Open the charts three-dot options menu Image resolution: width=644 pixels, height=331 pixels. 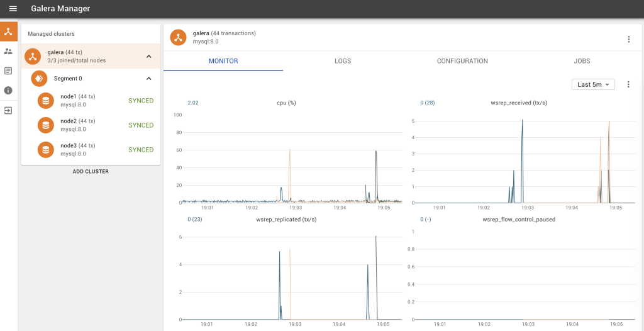[x=628, y=84]
